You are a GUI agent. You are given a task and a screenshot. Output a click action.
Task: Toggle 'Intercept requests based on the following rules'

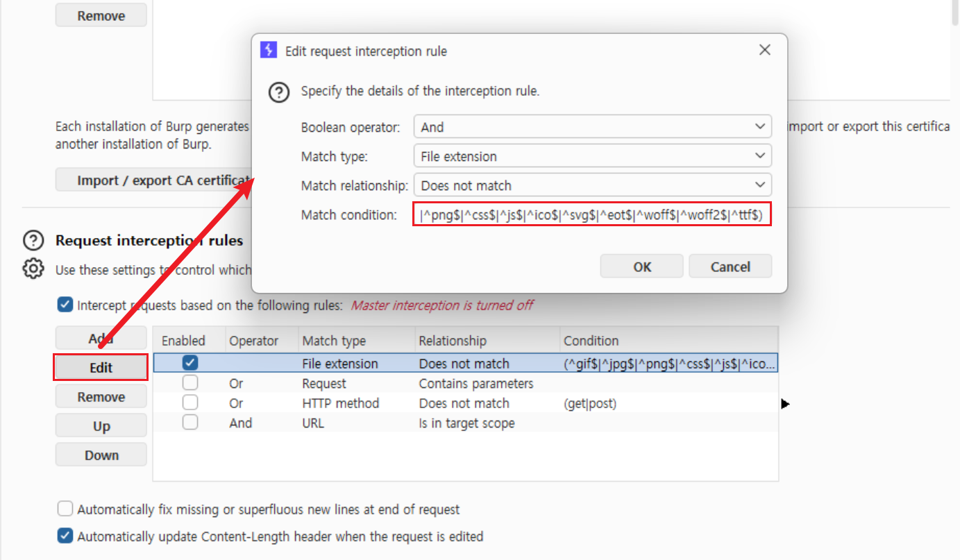pos(65,305)
